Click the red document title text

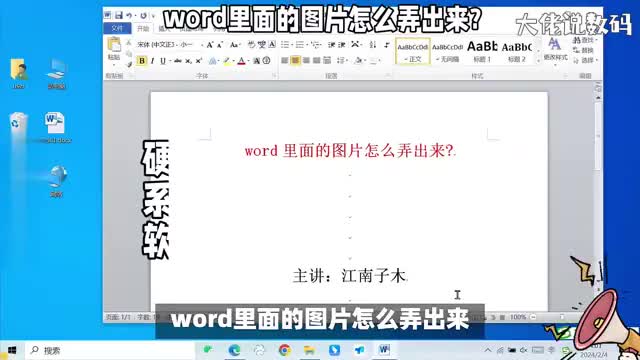point(349,151)
